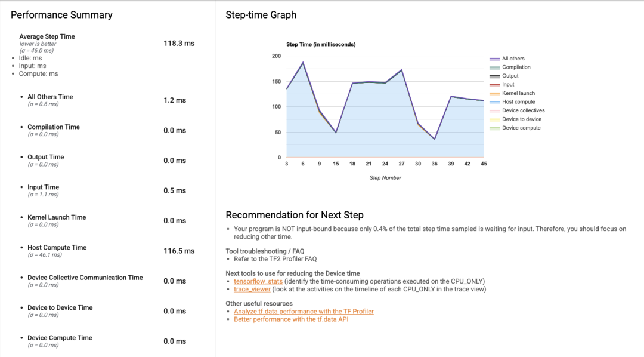This screenshot has width=644, height=357.
Task: Click the 'All others' legend color swatch
Action: tap(494, 59)
